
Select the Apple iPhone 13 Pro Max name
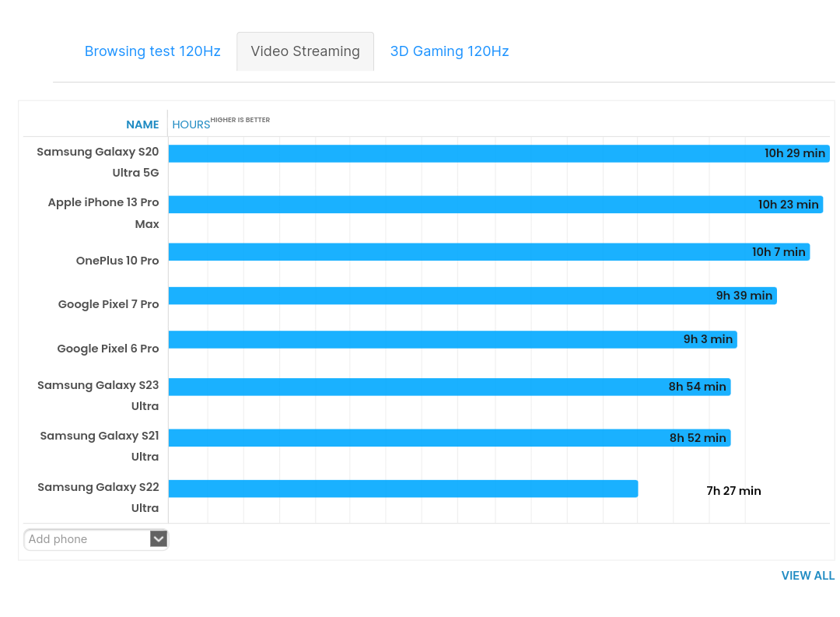click(x=103, y=212)
